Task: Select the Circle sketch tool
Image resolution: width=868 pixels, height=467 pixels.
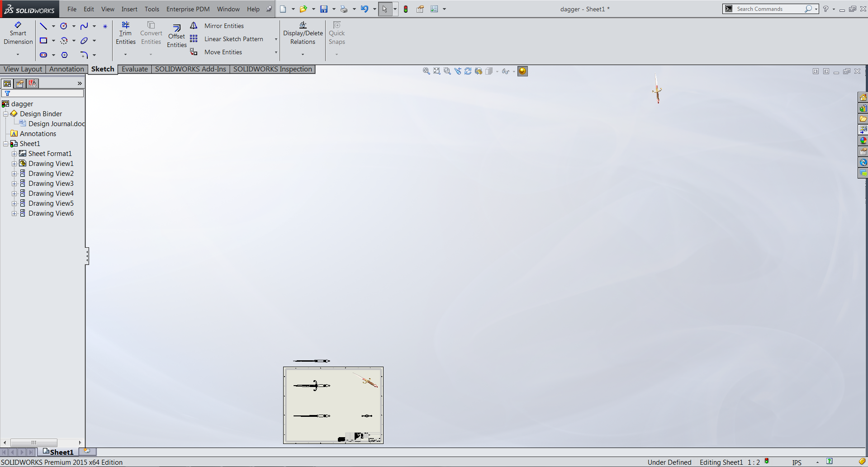Action: (x=64, y=26)
